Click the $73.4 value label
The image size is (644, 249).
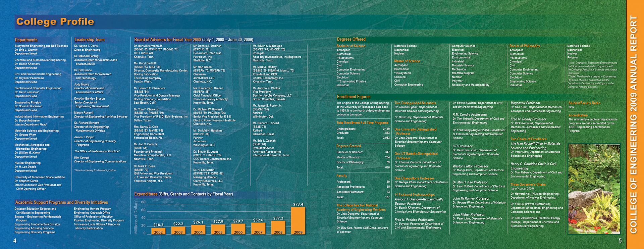click(x=298, y=204)
